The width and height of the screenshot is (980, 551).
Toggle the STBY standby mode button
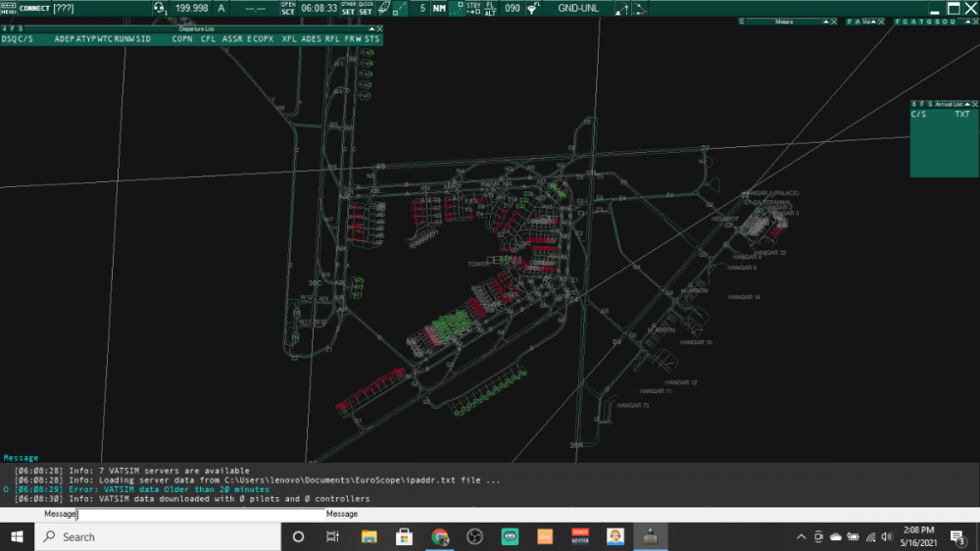click(x=473, y=8)
